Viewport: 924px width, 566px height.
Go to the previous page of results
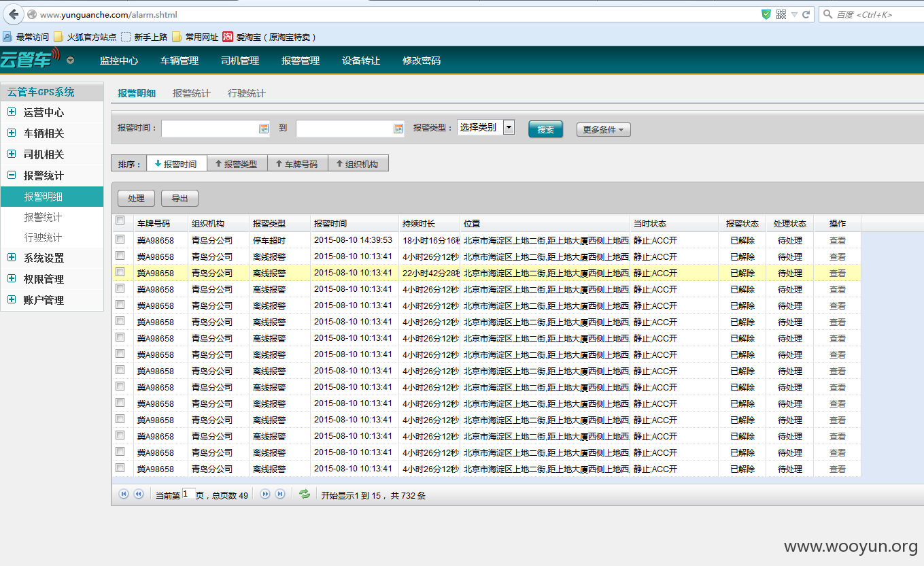click(139, 495)
